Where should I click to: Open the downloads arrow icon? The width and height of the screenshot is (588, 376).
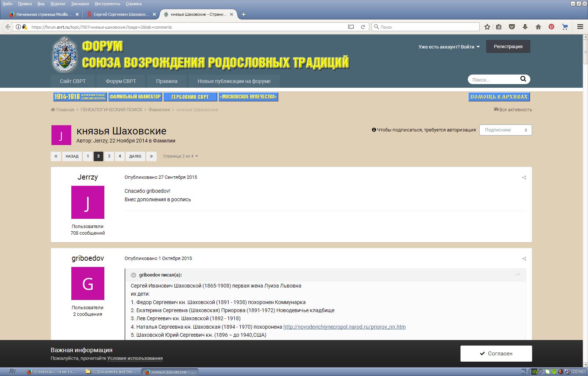click(525, 27)
